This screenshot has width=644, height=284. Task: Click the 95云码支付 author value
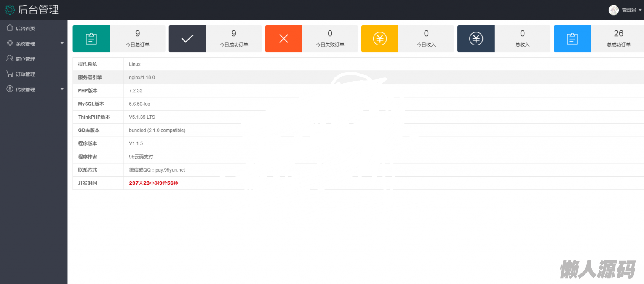tap(141, 157)
